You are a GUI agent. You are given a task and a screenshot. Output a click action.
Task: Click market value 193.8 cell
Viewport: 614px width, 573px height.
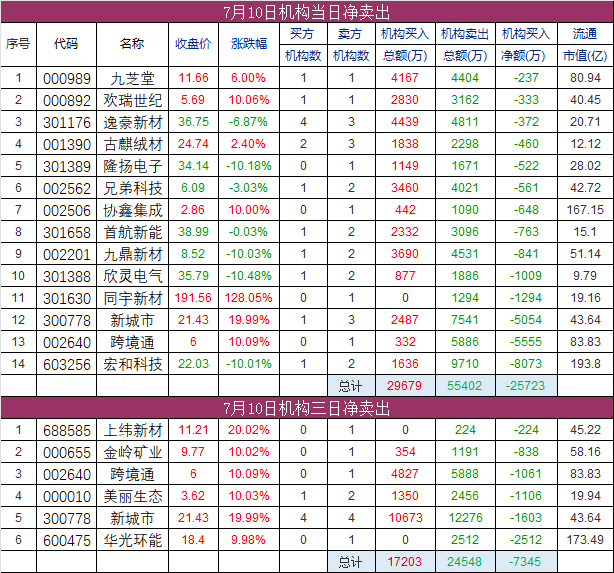coord(585,363)
